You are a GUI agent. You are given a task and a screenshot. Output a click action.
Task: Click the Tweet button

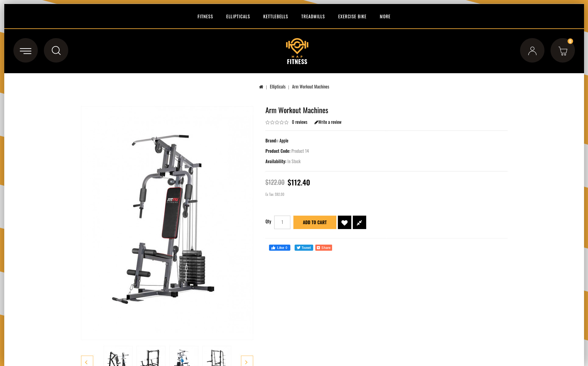(x=304, y=248)
